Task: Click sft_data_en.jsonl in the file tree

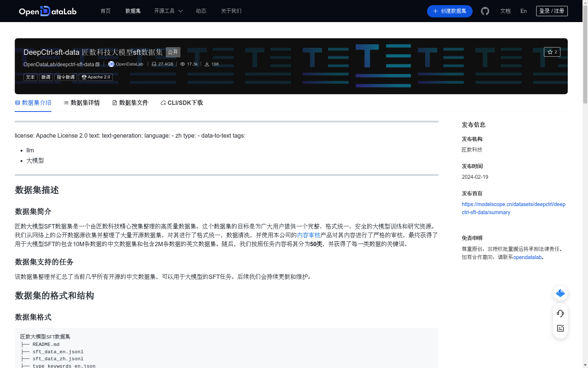Action: [58, 352]
